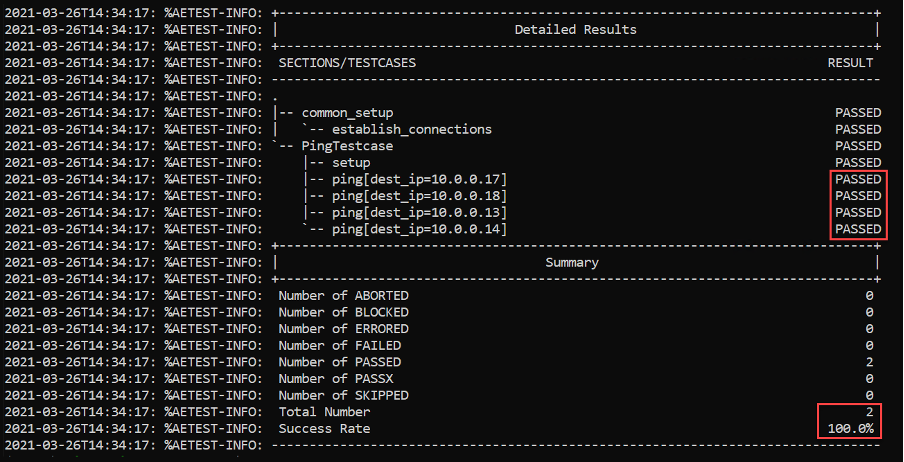
Task: Click PASSED result for 10.0.0.17 ping
Action: click(x=858, y=179)
